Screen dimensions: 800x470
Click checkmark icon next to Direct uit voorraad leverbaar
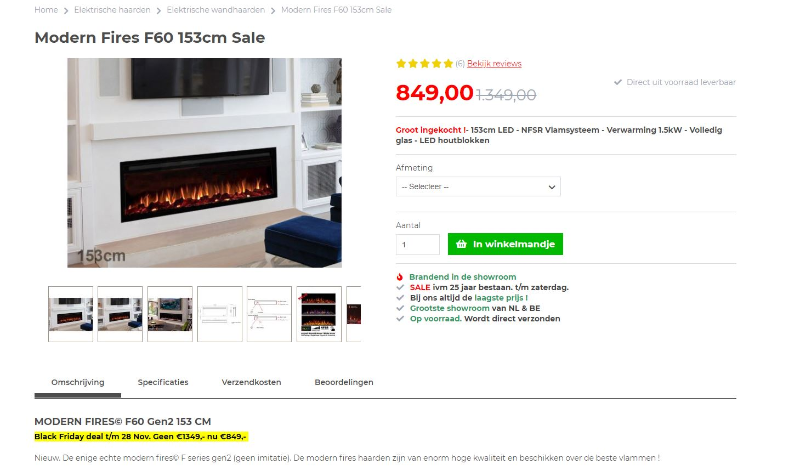(618, 82)
